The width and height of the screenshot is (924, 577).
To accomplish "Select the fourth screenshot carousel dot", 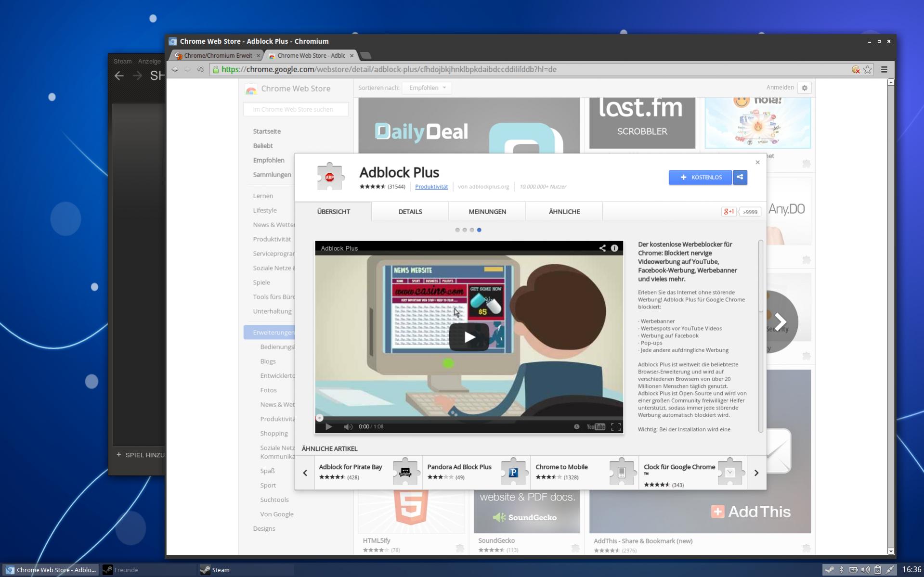I will point(479,230).
